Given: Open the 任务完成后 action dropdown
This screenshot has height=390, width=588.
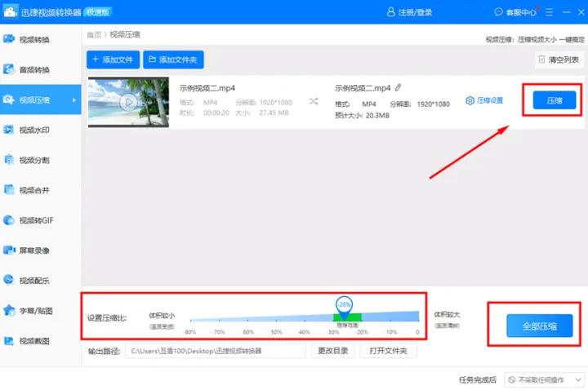Looking at the screenshot, I should (545, 380).
